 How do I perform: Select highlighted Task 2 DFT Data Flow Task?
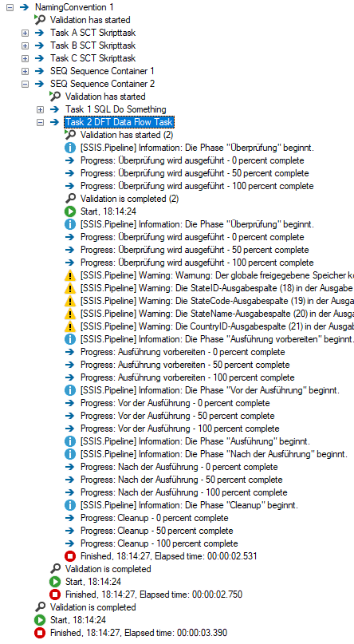click(x=119, y=122)
